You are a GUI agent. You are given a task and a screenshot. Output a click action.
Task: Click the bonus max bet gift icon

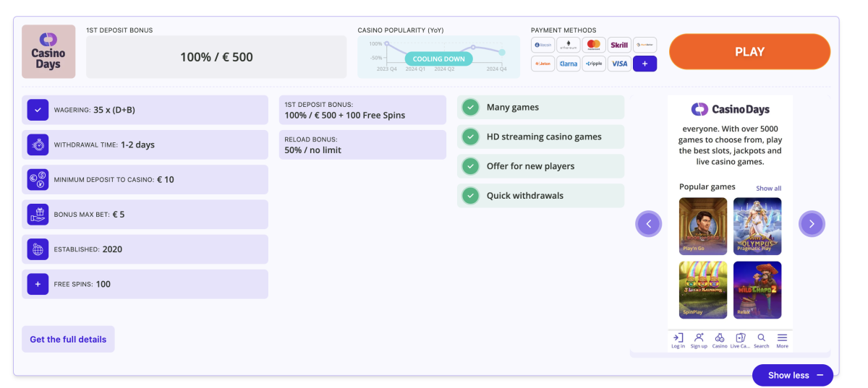click(38, 214)
